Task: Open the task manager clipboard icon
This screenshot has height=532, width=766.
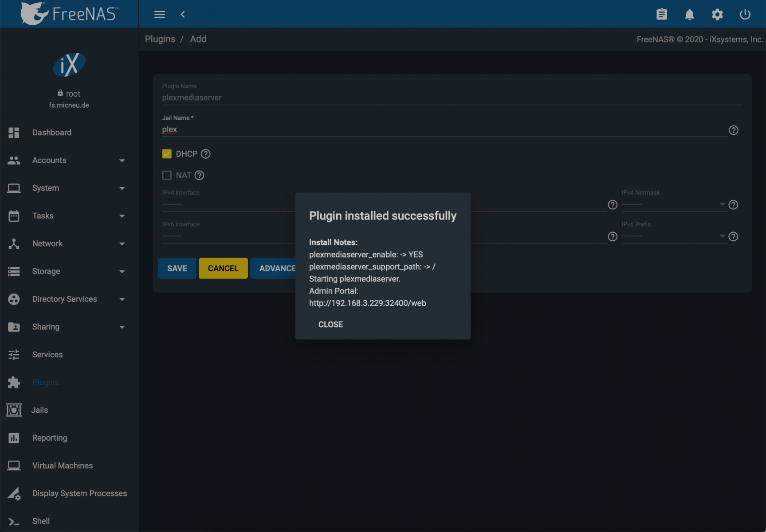Action: [x=662, y=15]
